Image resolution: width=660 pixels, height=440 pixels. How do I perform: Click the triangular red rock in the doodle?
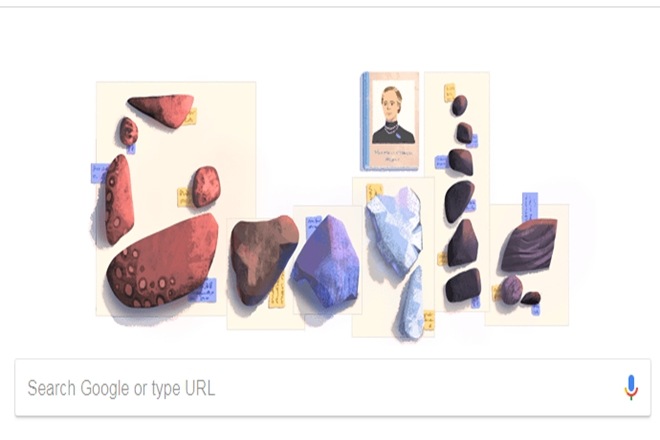point(162,110)
